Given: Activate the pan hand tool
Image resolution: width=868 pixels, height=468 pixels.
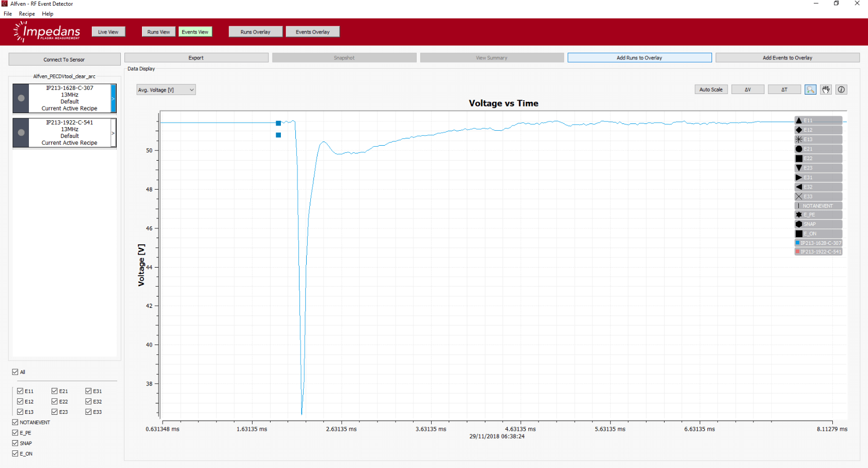Looking at the screenshot, I should [826, 90].
